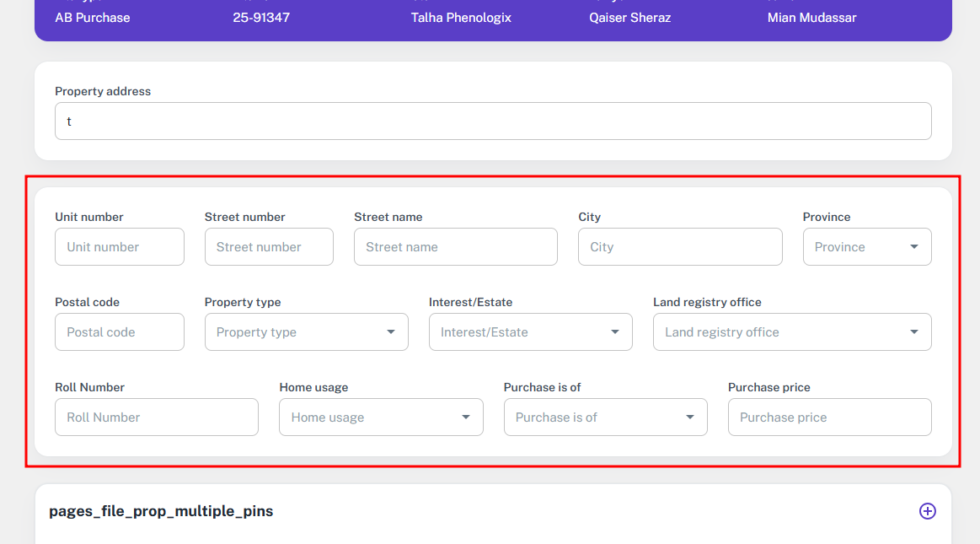Click into the Street number field
980x544 pixels.
(268, 247)
